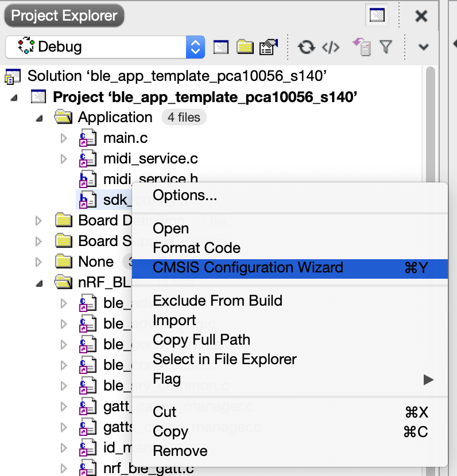
Task: Click the filter funnel toolbar icon
Action: 387,46
